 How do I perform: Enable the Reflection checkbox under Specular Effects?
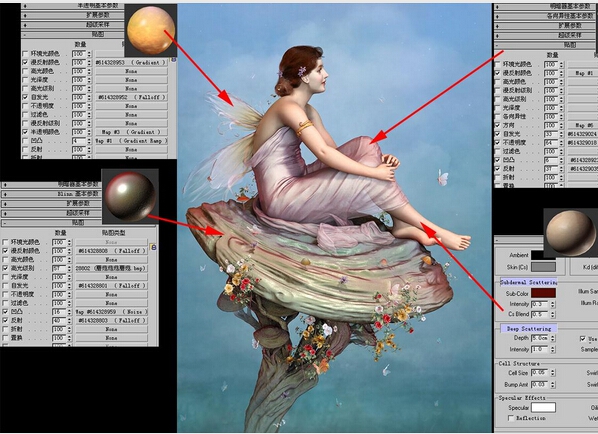tap(510, 418)
